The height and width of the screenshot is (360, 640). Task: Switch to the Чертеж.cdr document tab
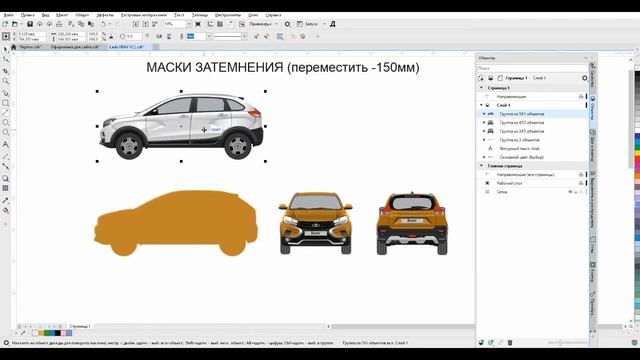coord(30,47)
